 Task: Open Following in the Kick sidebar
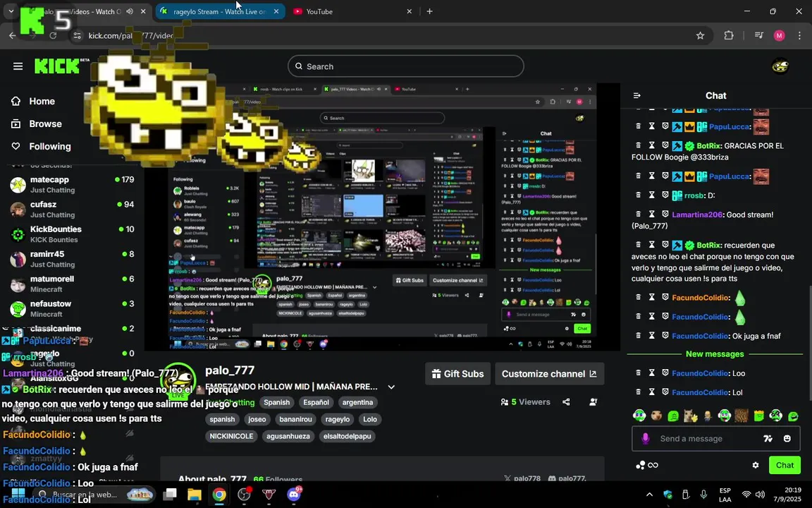click(41, 146)
